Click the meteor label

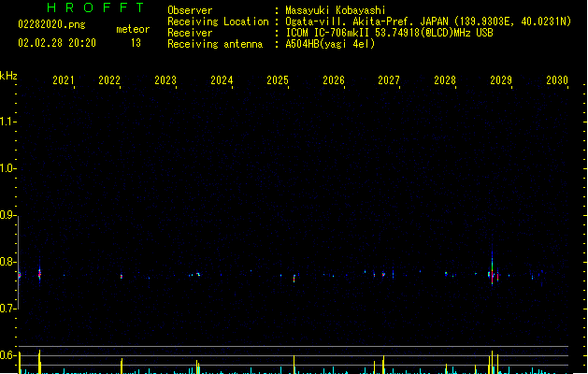click(133, 29)
